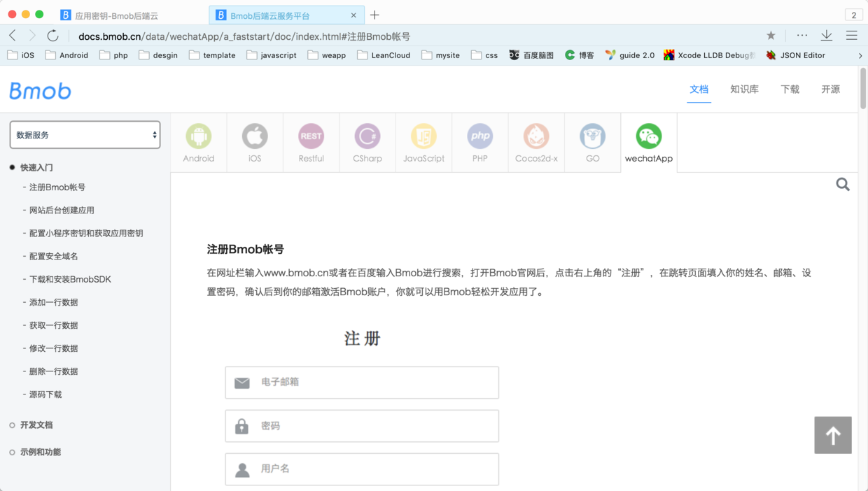Screen dimensions: 868x491
Task: Go to 配置安全域名 link
Action: pos(54,257)
